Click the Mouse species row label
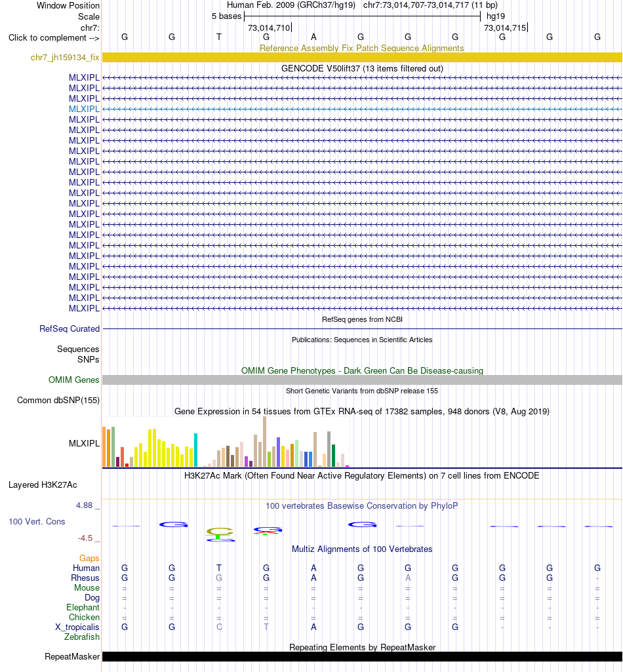Viewport: 623px width, 672px height. [87, 587]
